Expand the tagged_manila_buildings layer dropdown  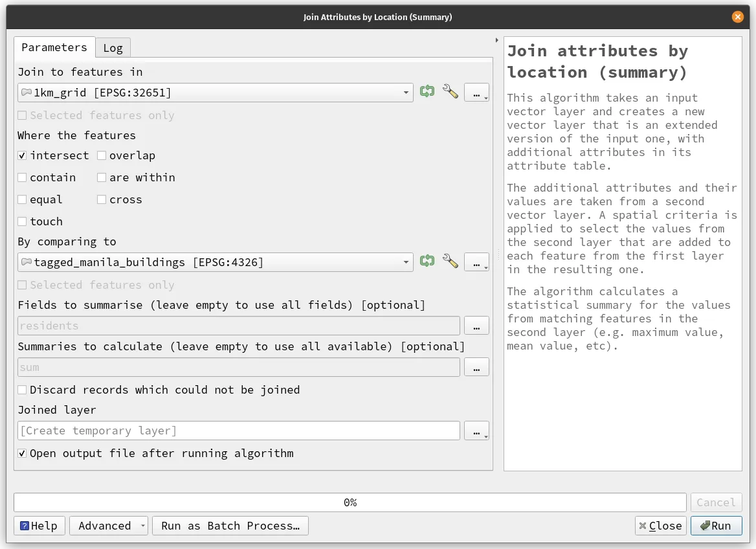pos(406,262)
